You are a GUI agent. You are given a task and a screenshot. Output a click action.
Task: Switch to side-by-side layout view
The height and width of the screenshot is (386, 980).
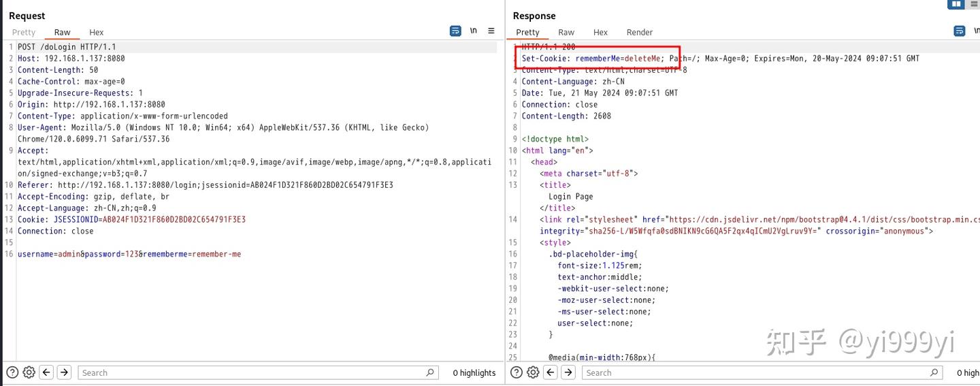tap(956, 4)
